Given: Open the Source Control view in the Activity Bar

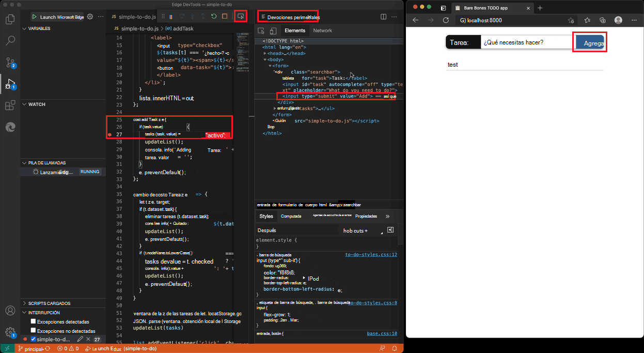Looking at the screenshot, I should pos(10,61).
